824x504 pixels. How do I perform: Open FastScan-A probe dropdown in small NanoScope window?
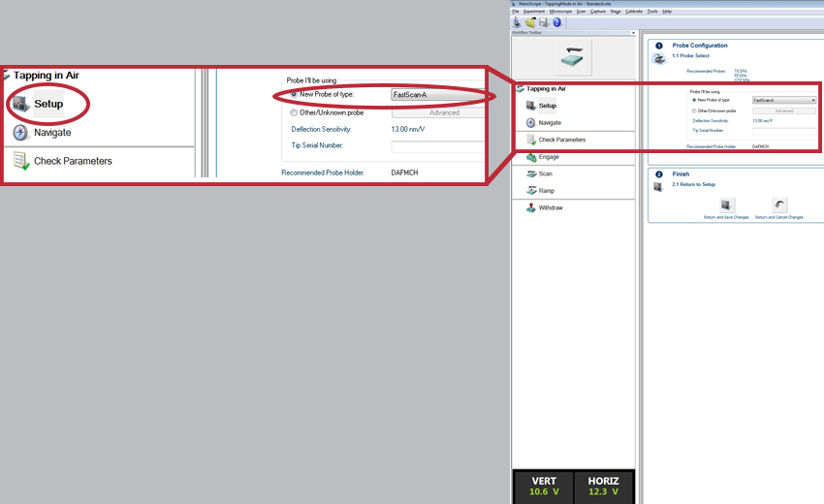pos(812,100)
